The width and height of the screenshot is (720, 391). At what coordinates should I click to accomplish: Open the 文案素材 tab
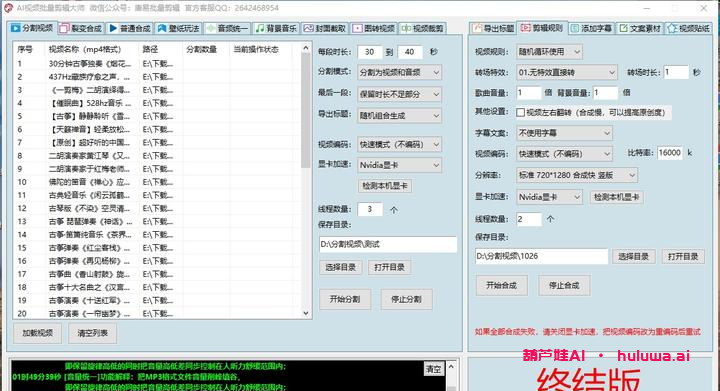point(640,28)
